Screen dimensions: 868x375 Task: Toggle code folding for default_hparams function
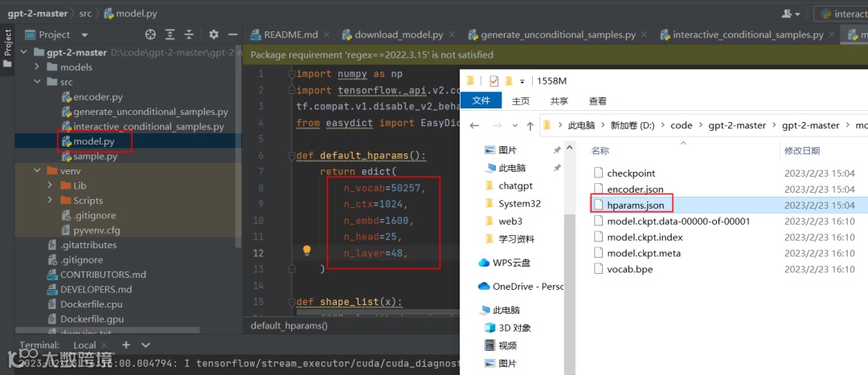tap(292, 156)
